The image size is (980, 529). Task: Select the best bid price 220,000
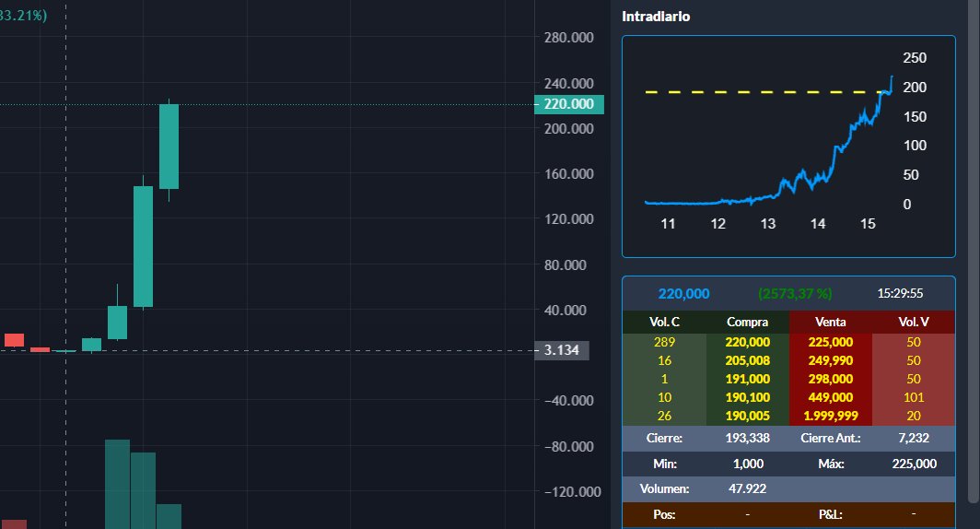[x=747, y=342]
